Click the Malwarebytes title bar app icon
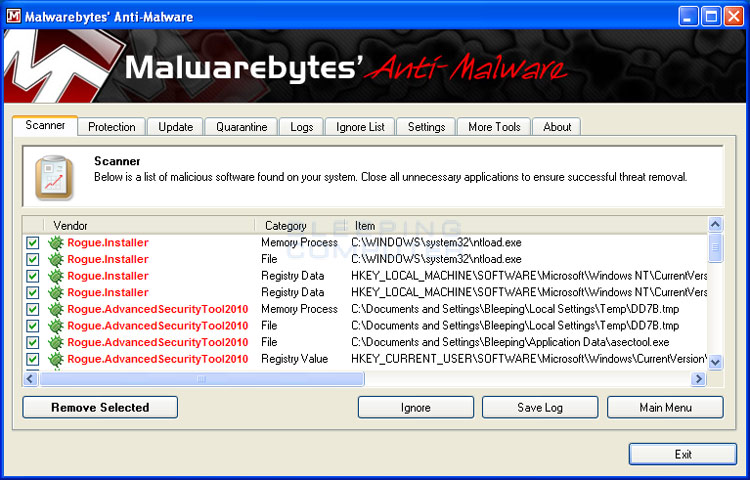Image resolution: width=750 pixels, height=480 pixels. (x=13, y=17)
